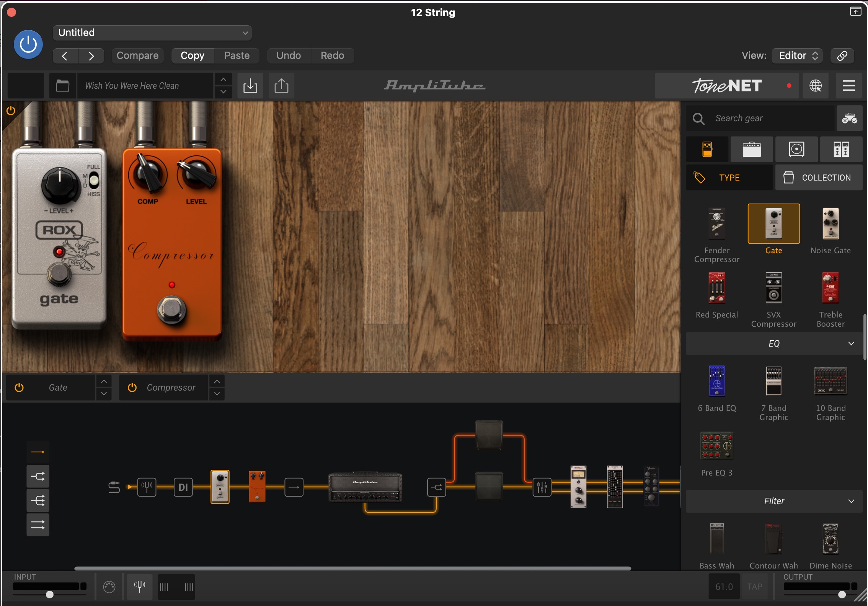Open the Untitled preset dropdown
The height and width of the screenshot is (606, 868).
(x=152, y=33)
